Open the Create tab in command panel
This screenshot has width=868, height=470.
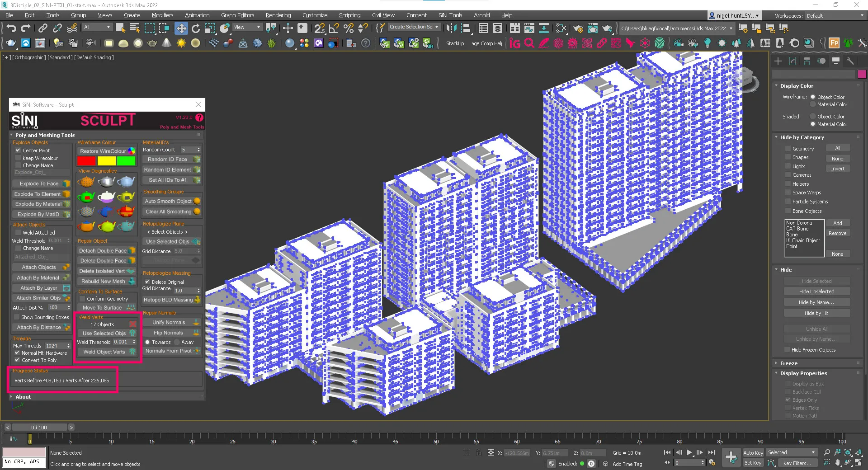click(778, 61)
